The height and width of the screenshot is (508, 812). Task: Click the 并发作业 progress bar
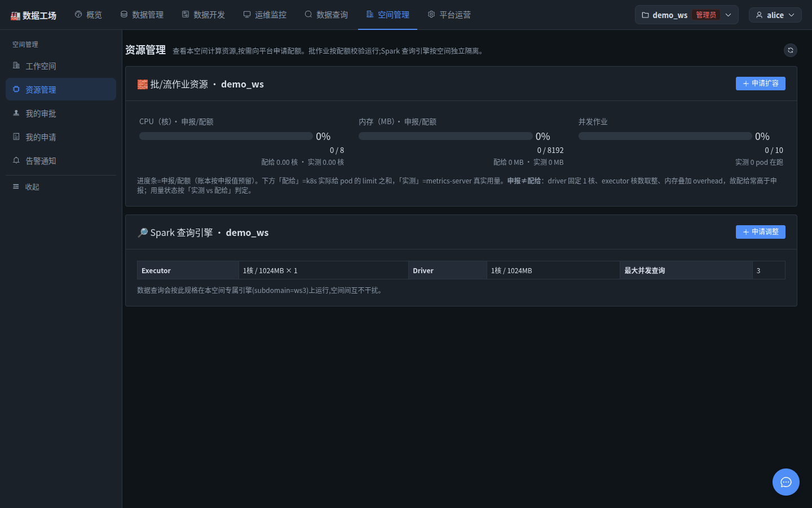(x=665, y=136)
